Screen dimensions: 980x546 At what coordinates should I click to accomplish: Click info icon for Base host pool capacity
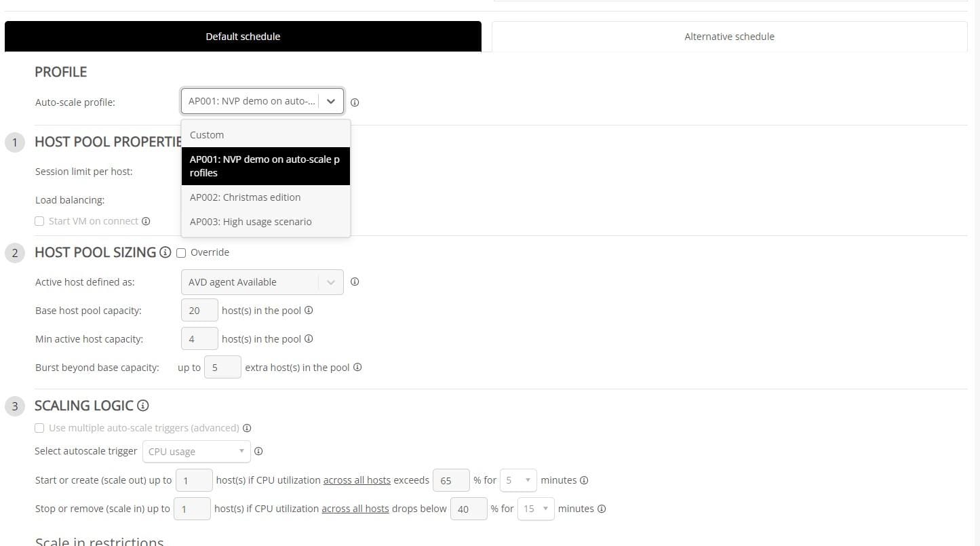click(309, 311)
